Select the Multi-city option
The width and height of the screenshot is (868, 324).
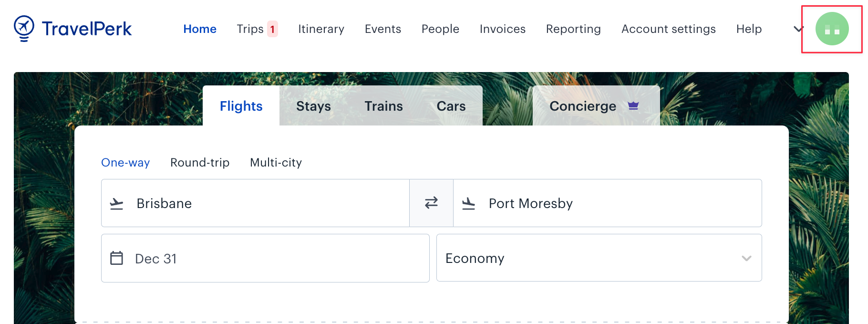[x=276, y=163]
